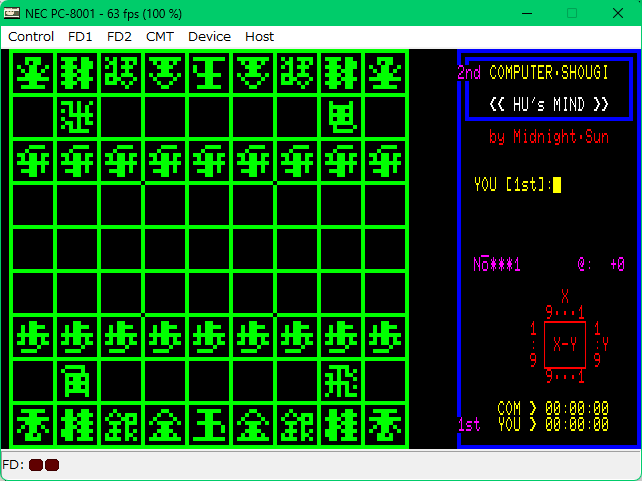Viewport: 642px width, 481px height.
Task: Open the FD2 menu
Action: click(119, 37)
